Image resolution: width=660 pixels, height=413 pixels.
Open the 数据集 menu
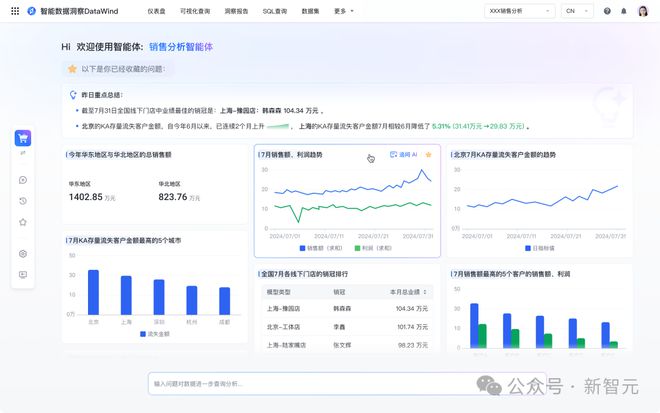point(310,11)
